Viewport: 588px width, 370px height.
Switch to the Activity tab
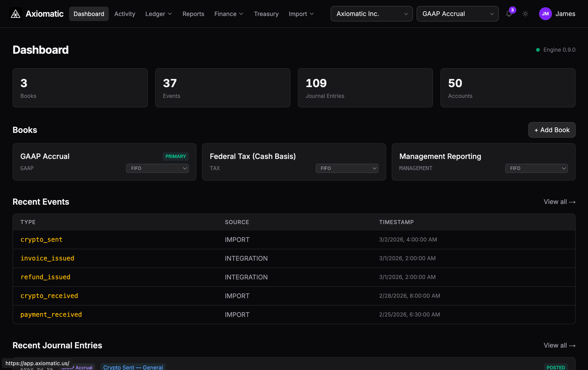(x=125, y=14)
